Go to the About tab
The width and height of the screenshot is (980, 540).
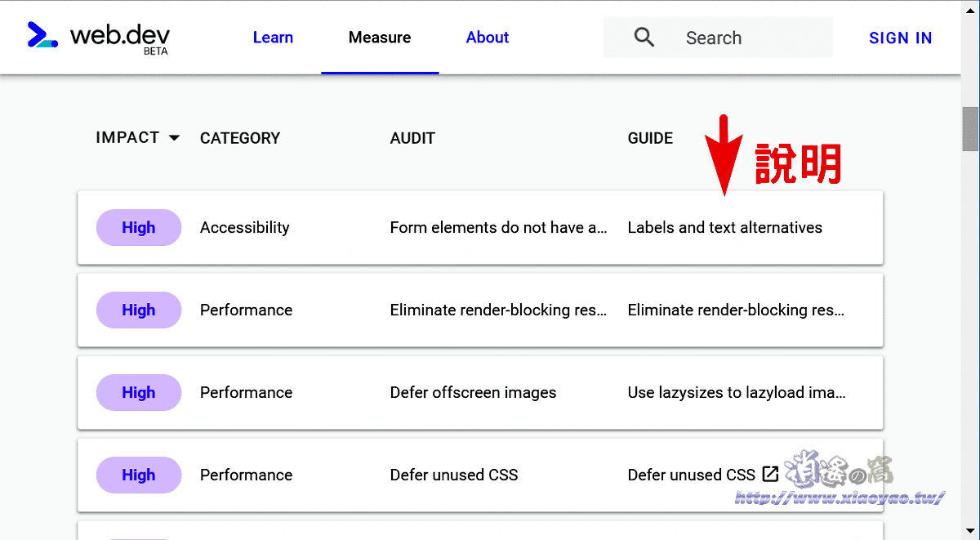click(x=488, y=38)
